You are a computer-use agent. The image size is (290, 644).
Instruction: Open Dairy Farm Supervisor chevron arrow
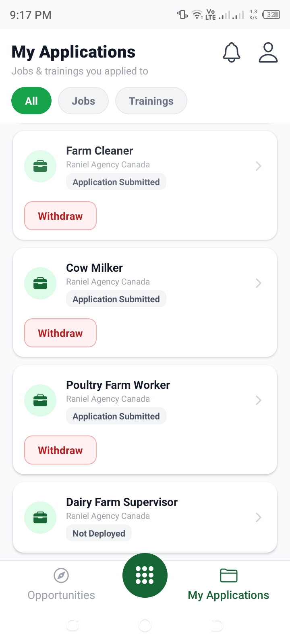coord(259,517)
